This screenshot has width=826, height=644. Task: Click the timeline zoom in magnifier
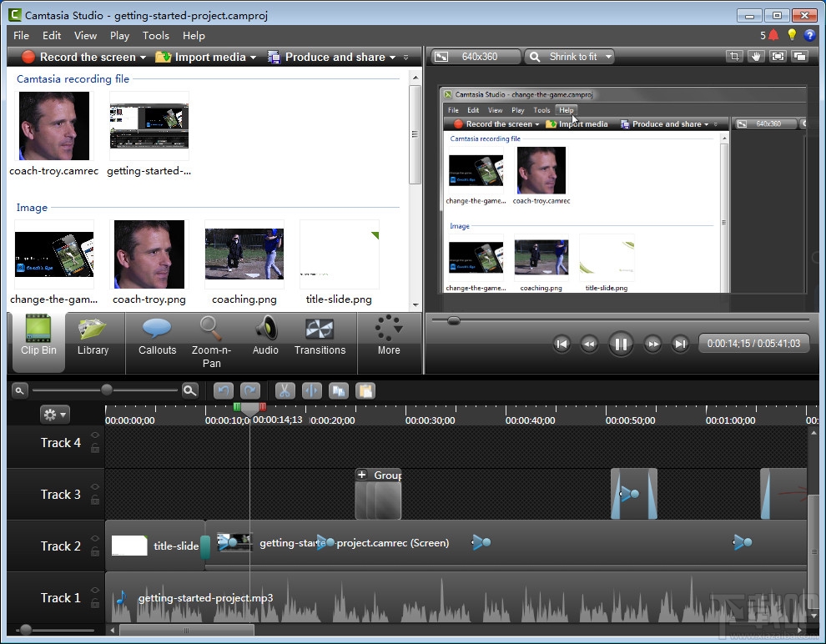[189, 390]
